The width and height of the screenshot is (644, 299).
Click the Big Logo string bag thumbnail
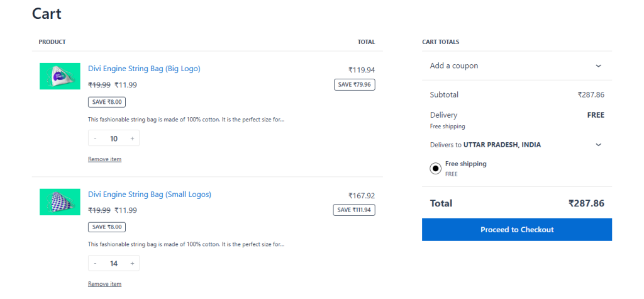[60, 76]
